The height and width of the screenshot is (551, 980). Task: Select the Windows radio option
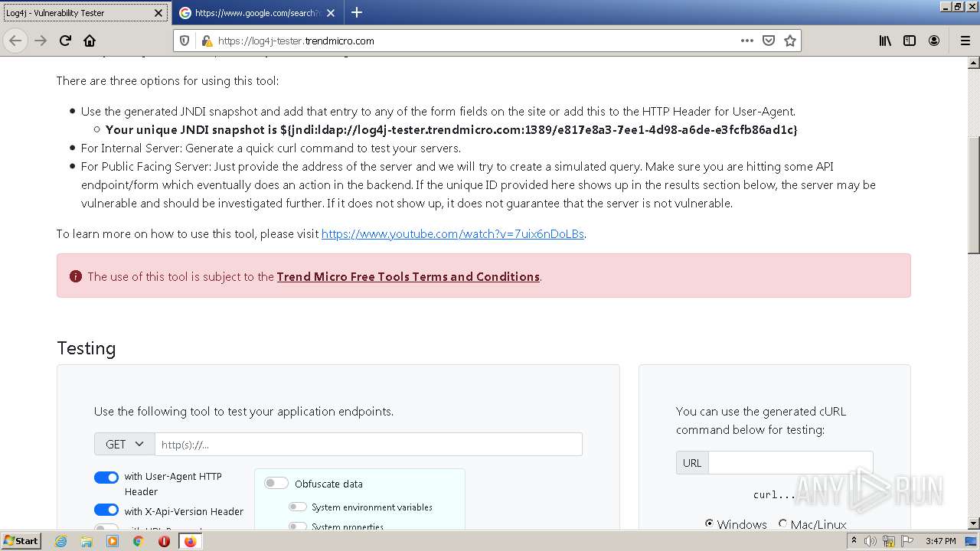709,524
